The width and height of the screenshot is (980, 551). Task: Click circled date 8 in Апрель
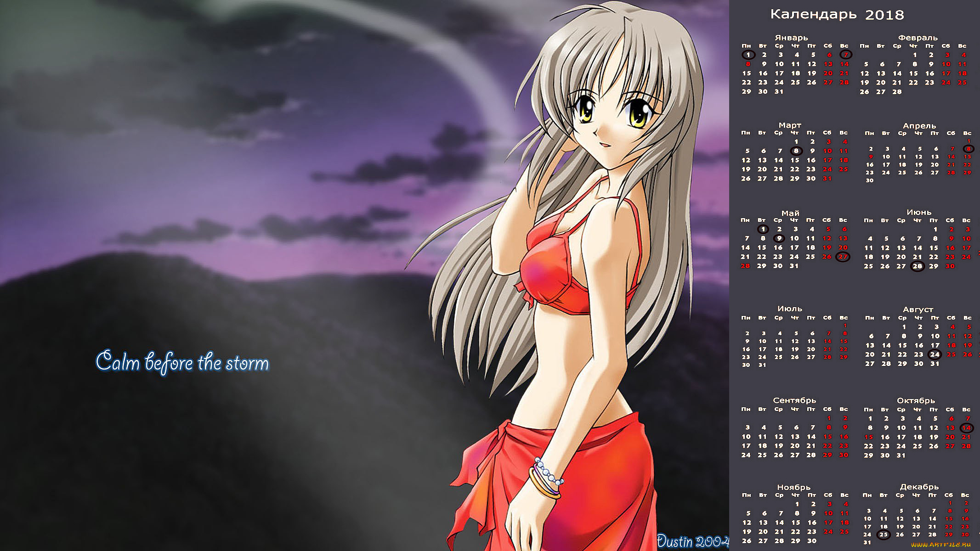click(969, 149)
